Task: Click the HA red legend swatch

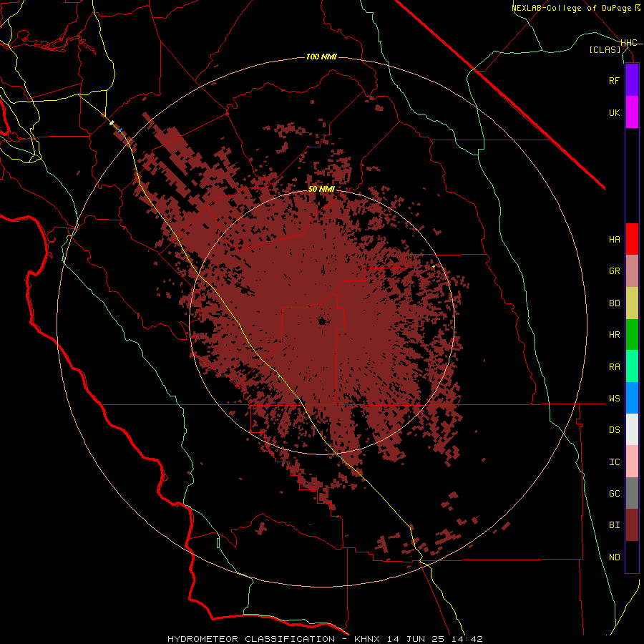Action: pos(632,239)
